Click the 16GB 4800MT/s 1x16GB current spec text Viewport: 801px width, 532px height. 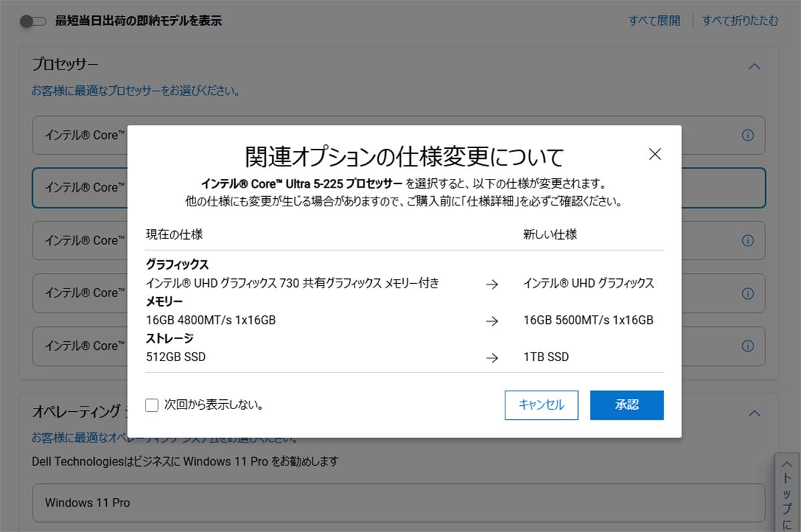[x=211, y=320]
